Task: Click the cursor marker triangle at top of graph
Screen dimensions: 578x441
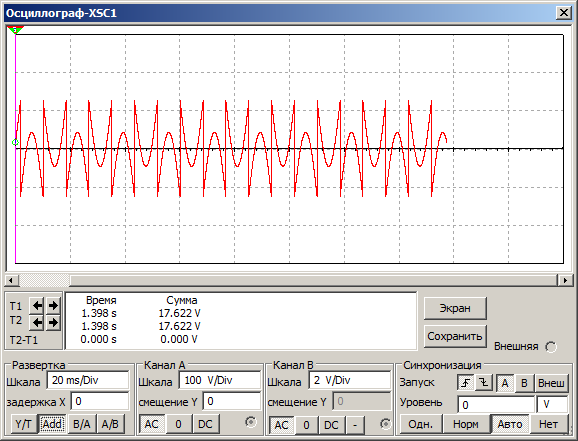Action: [x=15, y=29]
